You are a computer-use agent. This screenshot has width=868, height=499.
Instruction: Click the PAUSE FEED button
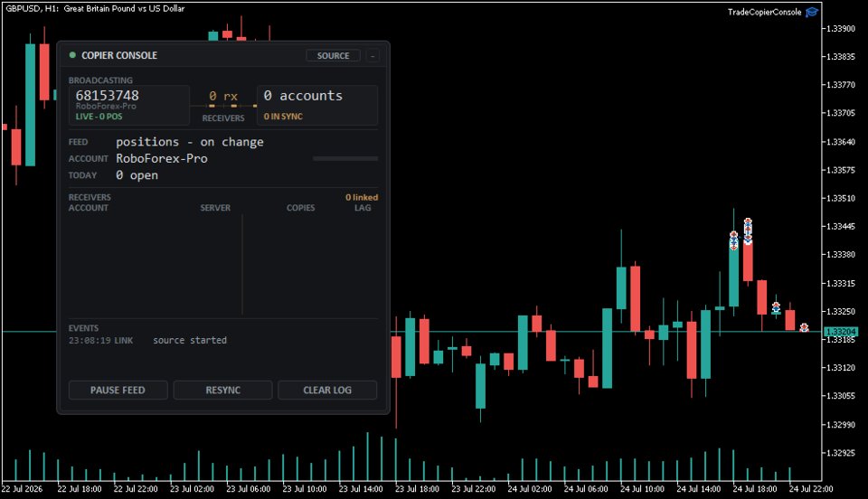click(118, 390)
